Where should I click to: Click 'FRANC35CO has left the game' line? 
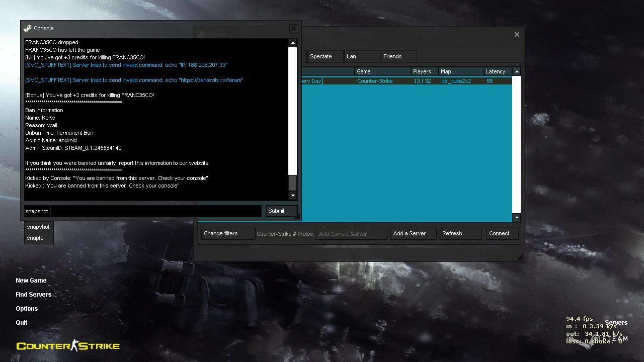point(62,50)
